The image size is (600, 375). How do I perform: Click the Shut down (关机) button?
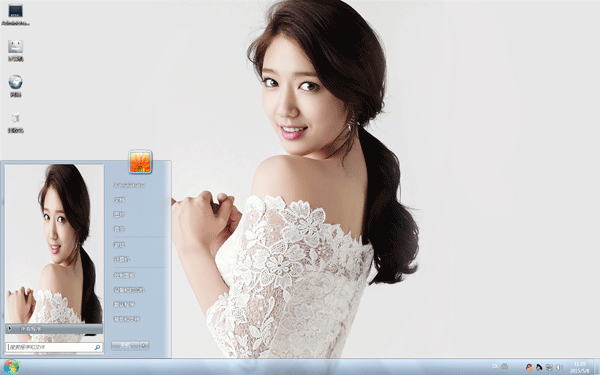(125, 346)
